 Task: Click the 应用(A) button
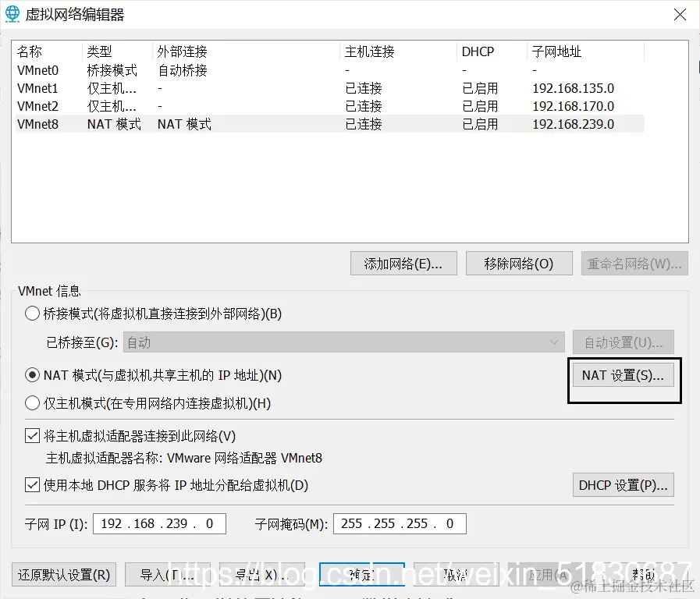pyautogui.click(x=550, y=575)
